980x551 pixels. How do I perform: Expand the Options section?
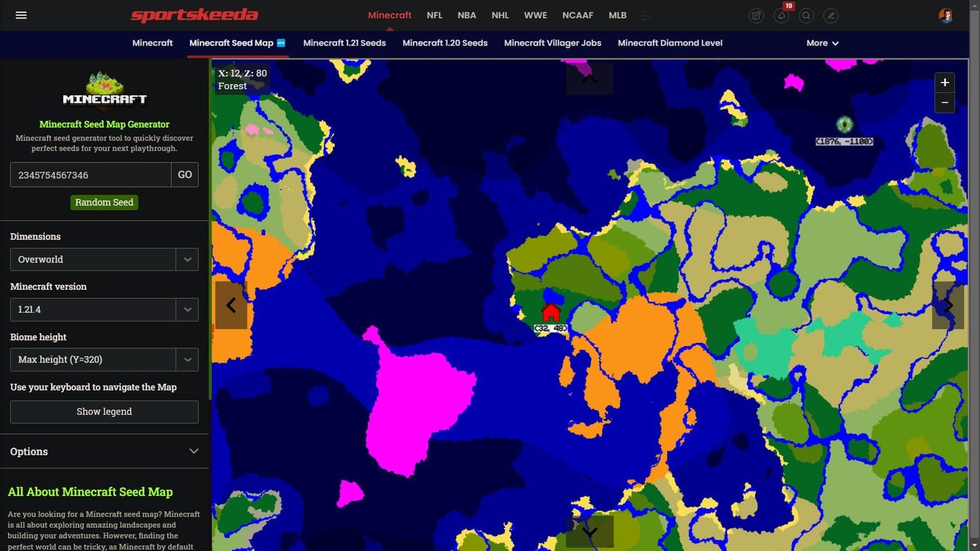coord(104,451)
